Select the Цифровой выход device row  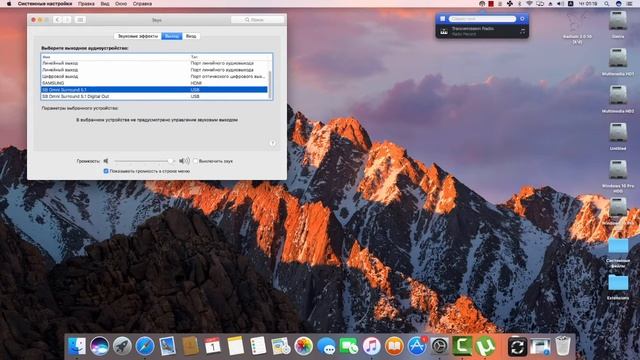(155, 76)
